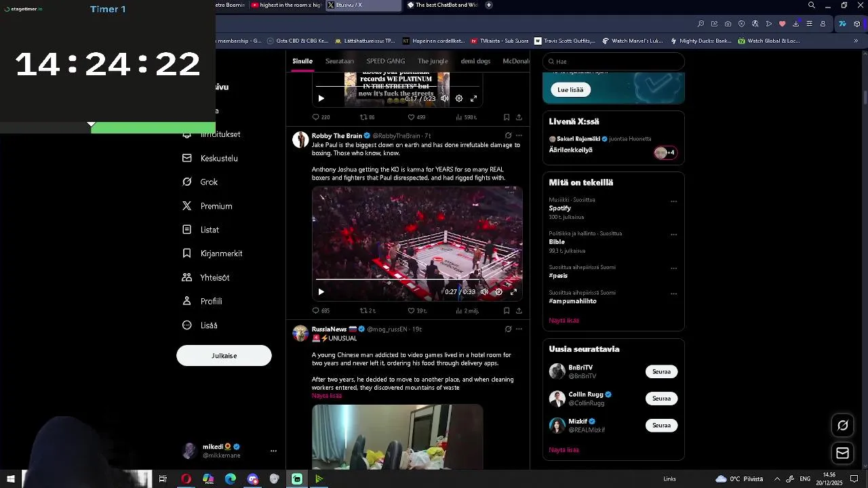Show more trends with Näytä lisää

564,321
